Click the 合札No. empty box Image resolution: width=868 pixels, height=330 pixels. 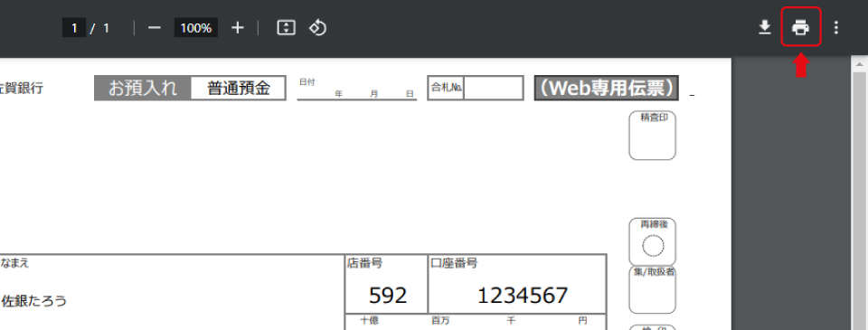pyautogui.click(x=494, y=88)
